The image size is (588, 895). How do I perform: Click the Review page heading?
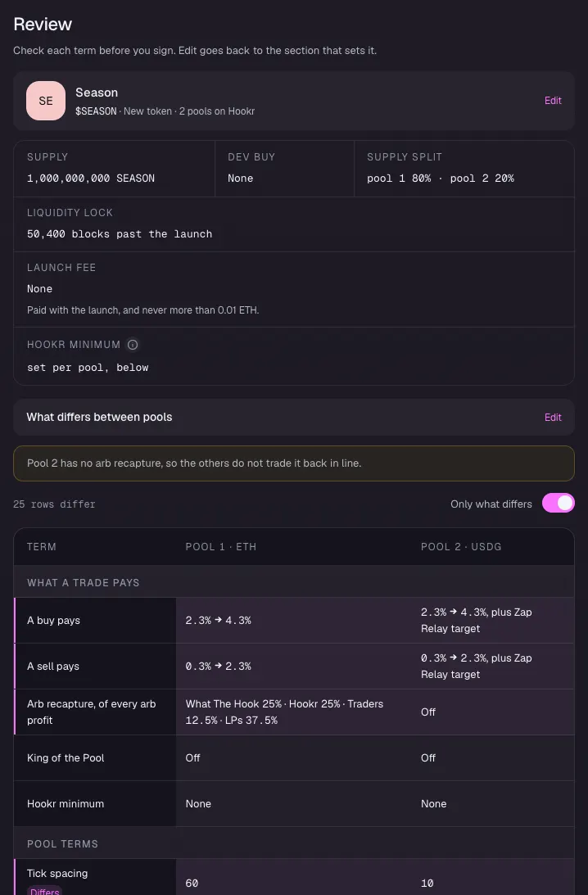(x=43, y=24)
